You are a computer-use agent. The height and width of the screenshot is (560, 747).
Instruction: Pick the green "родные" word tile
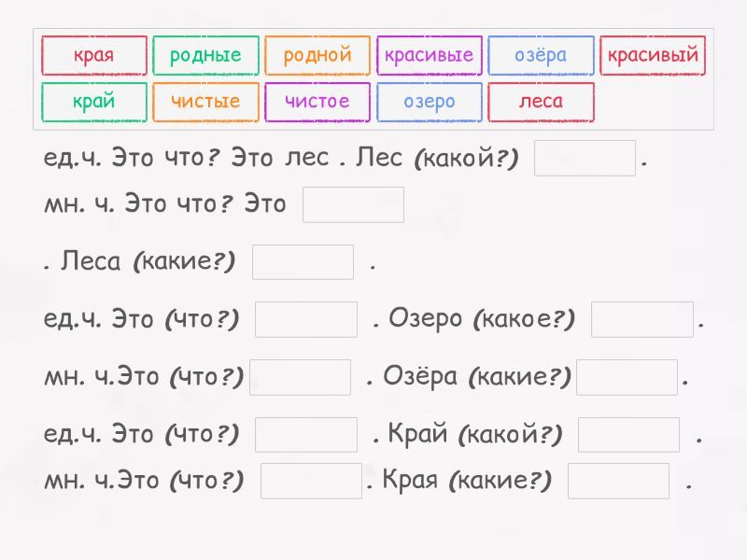205,55
